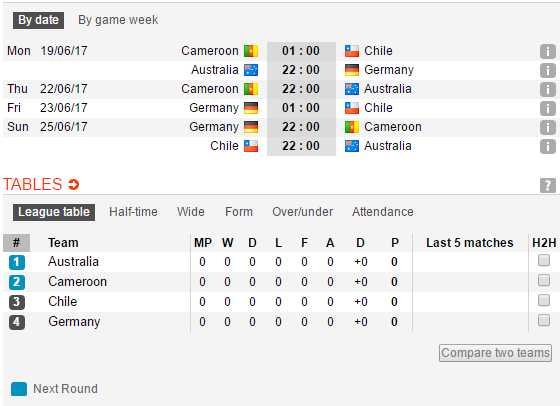Open info icon for Cameroon vs Chile match
The width and height of the screenshot is (560, 406).
click(548, 51)
